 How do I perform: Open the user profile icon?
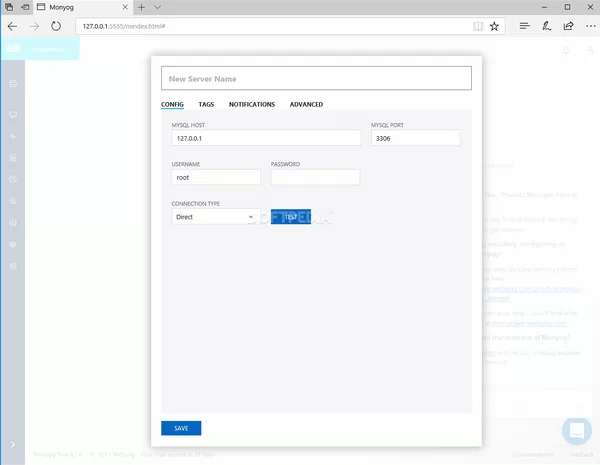coord(590,50)
